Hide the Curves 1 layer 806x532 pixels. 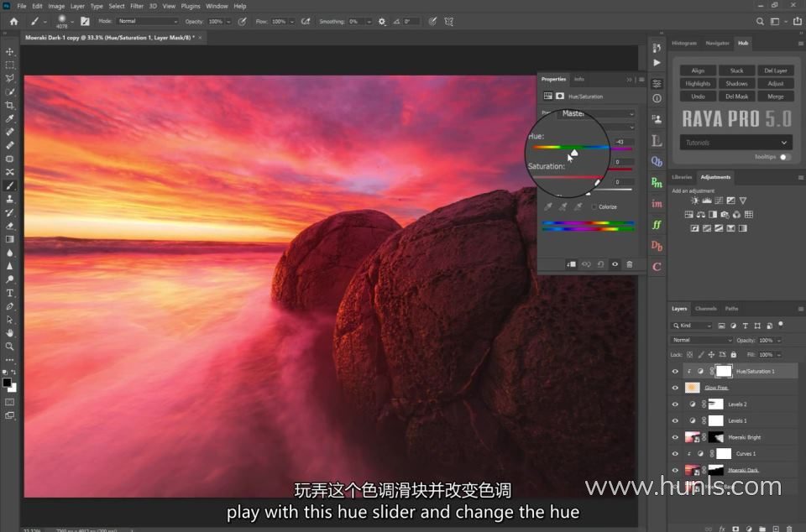[675, 453]
